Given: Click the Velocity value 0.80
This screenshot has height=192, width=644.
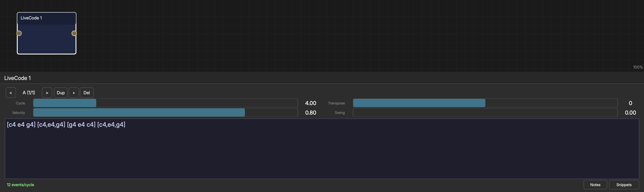Looking at the screenshot, I should (x=311, y=113).
